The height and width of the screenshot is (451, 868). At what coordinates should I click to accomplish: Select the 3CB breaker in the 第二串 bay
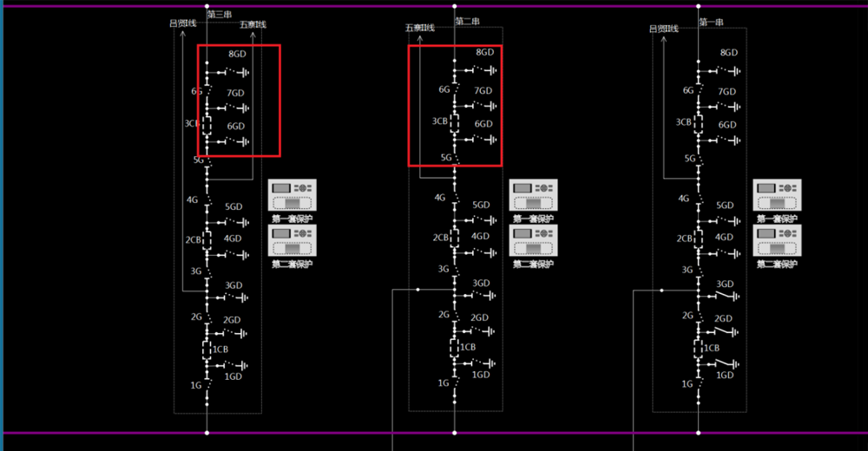click(454, 121)
